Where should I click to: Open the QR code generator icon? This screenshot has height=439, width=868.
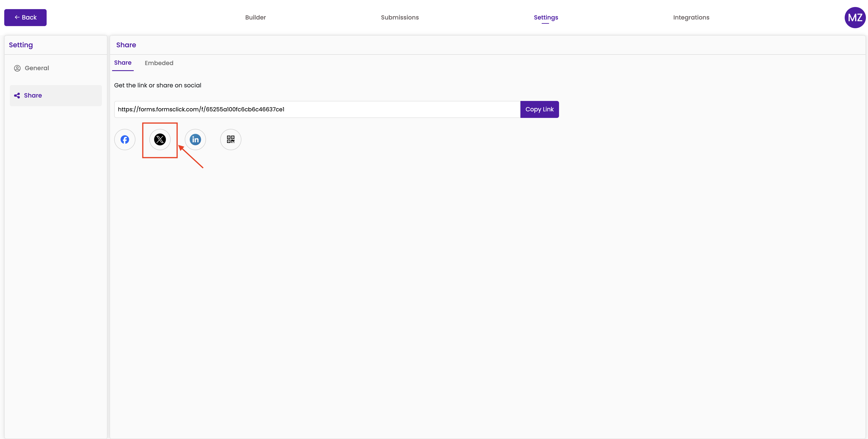231,140
